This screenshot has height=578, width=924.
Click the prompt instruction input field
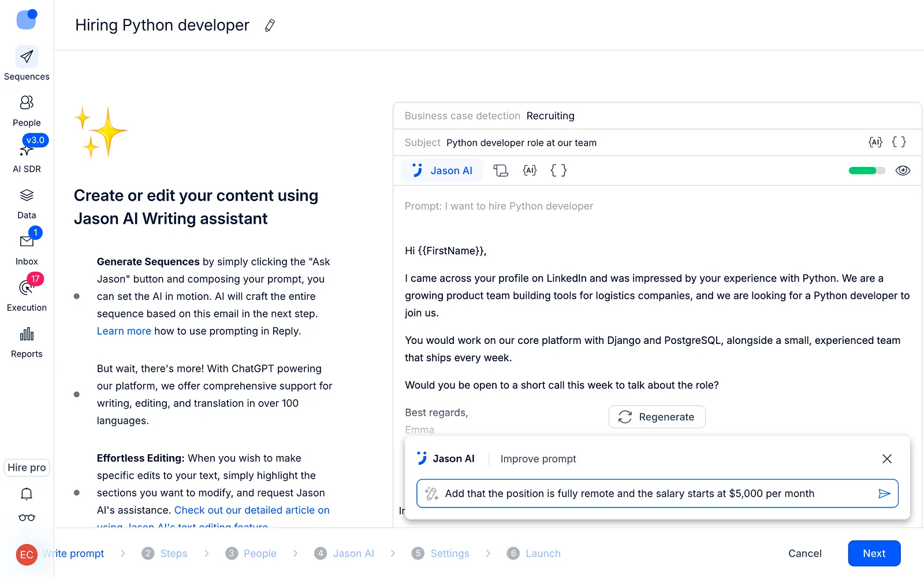657,494
